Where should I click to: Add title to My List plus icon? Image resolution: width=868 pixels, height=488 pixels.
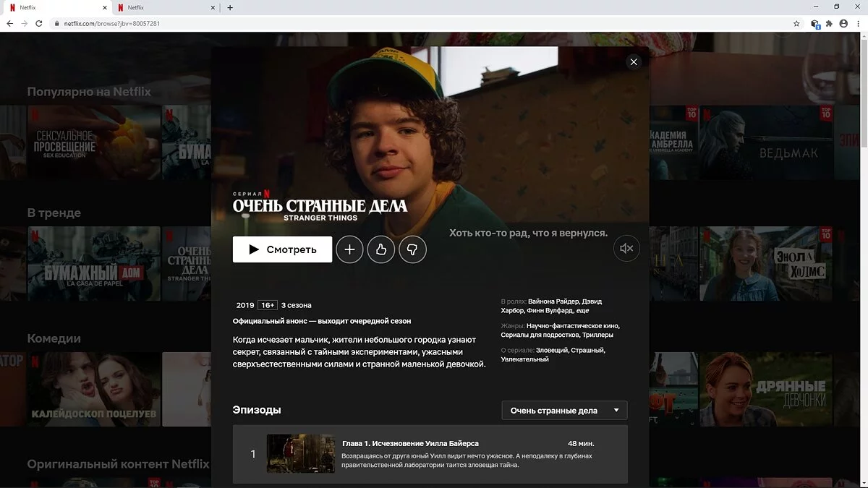(349, 249)
